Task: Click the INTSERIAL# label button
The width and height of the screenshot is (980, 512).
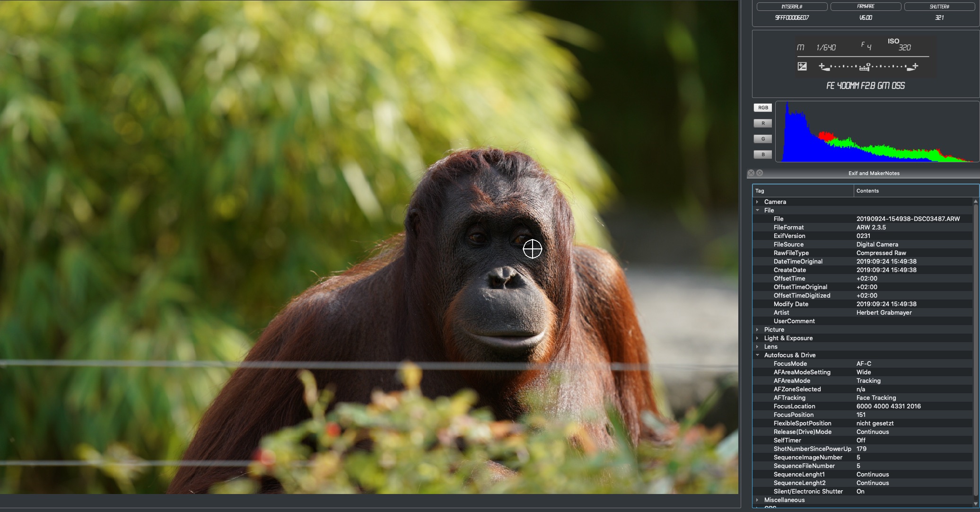Action: pos(792,7)
